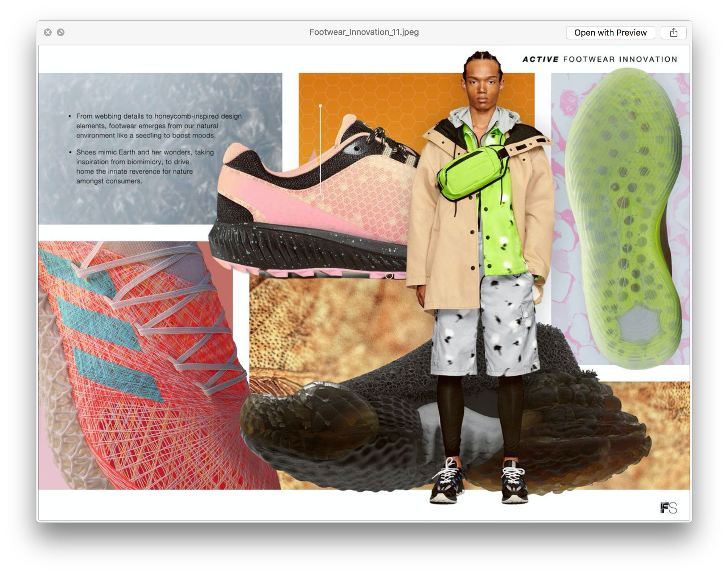Open the Share menu icon

point(673,33)
